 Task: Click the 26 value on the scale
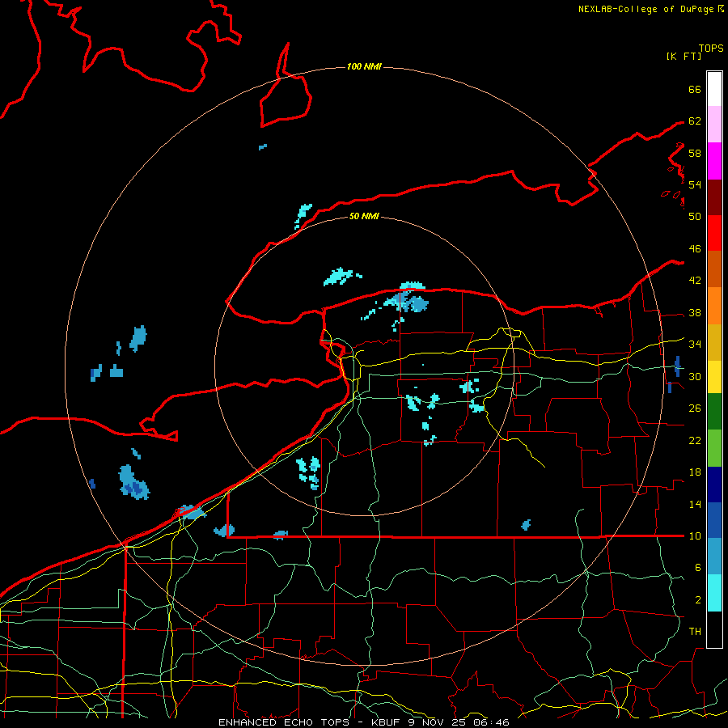tap(695, 408)
